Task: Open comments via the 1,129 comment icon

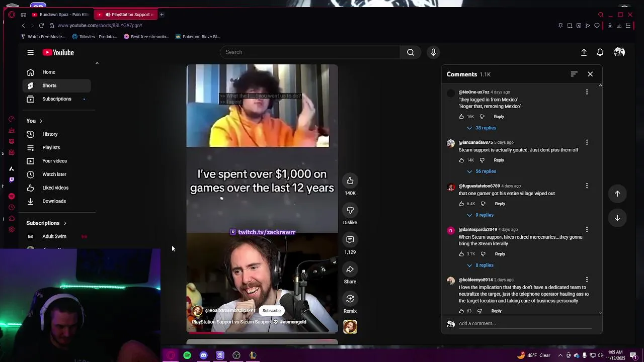Action: (350, 240)
